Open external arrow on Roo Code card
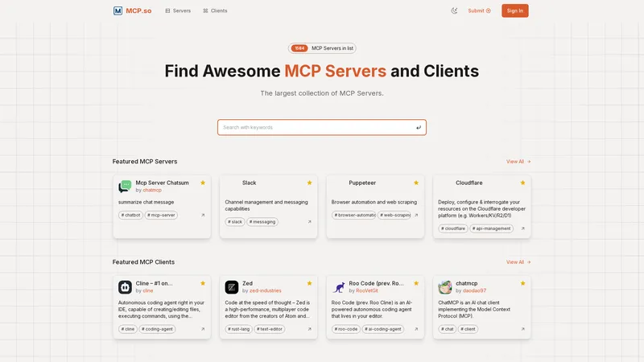The width and height of the screenshot is (644, 362). pos(416,329)
